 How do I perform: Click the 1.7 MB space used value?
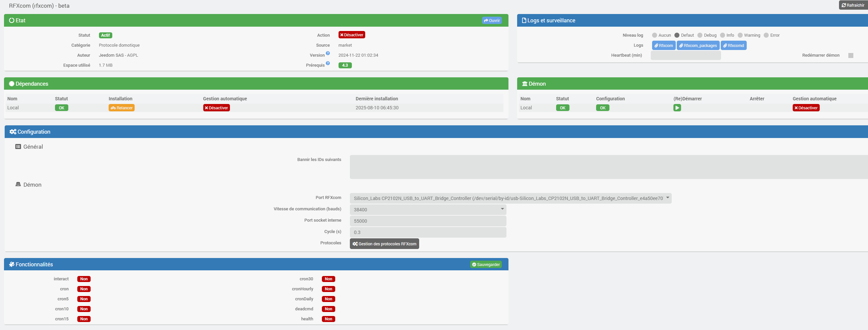tap(106, 65)
